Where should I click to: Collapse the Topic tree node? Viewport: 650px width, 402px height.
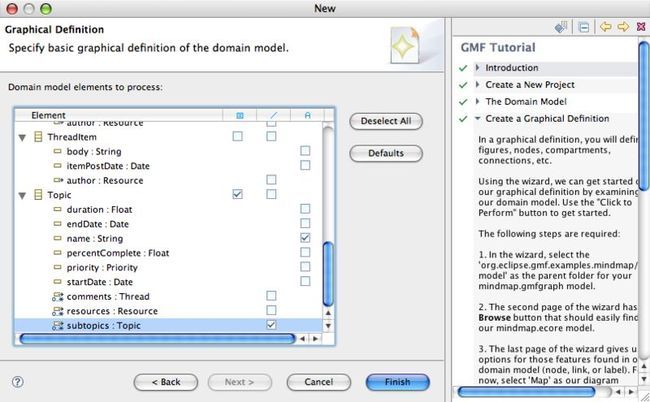point(22,196)
